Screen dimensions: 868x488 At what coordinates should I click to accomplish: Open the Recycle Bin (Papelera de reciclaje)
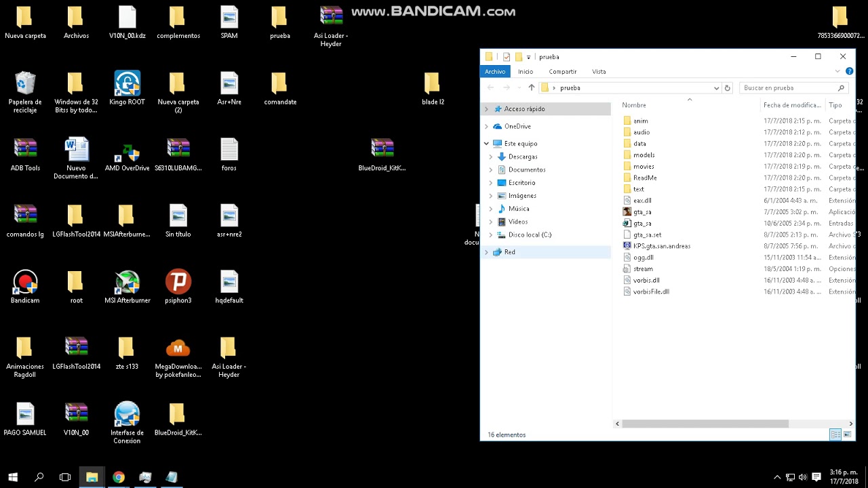click(25, 92)
